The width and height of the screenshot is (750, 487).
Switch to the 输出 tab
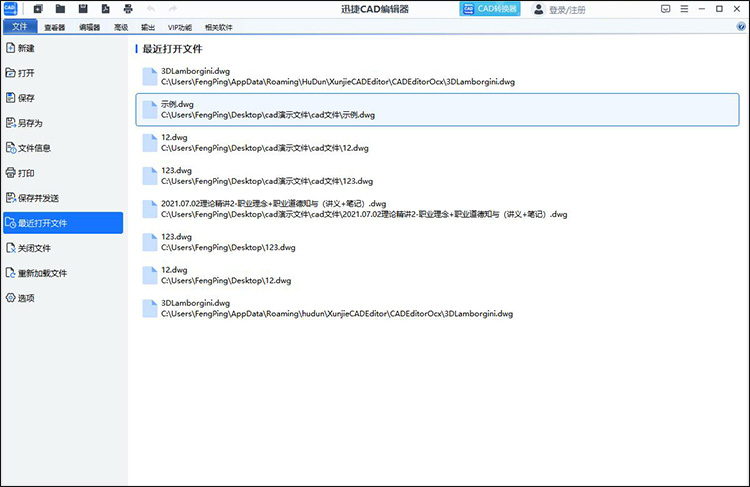tap(148, 27)
